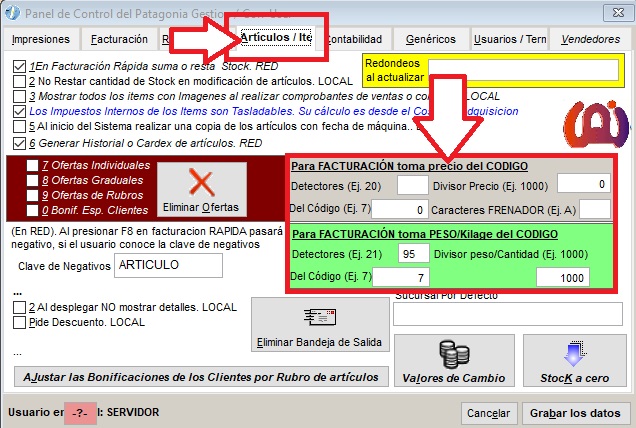Viewport: 636px width, 428px height.
Task: Enable 9 Ofertas de Rubros
Action: coord(32,195)
